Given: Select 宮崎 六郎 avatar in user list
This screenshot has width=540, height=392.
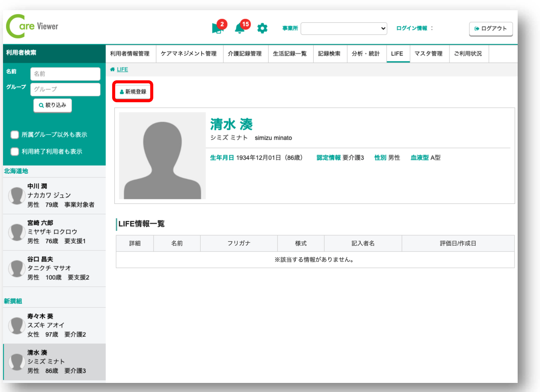Looking at the screenshot, I should coord(17,232).
